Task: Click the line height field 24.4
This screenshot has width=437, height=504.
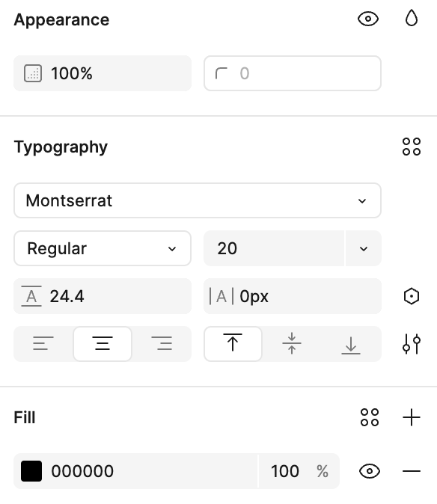Action: [103, 296]
